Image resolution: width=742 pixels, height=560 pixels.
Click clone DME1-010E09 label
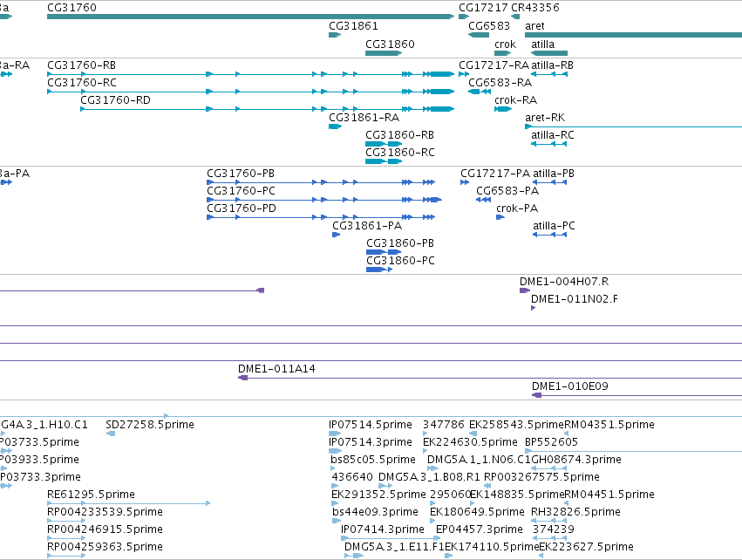point(570,386)
